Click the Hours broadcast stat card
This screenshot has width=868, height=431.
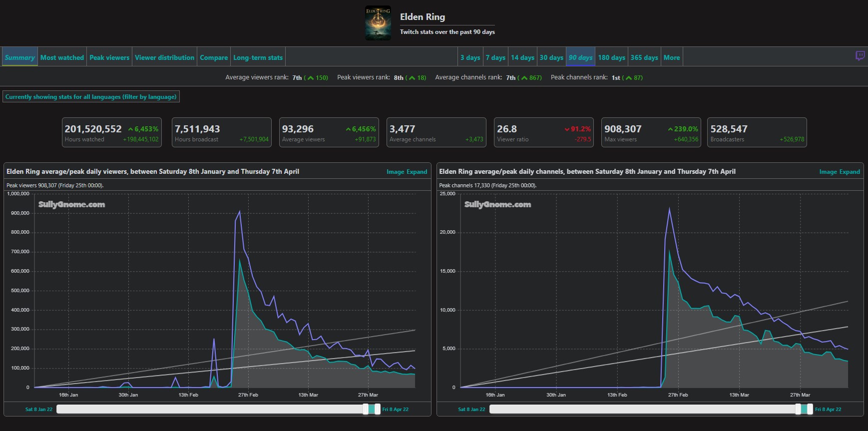221,132
